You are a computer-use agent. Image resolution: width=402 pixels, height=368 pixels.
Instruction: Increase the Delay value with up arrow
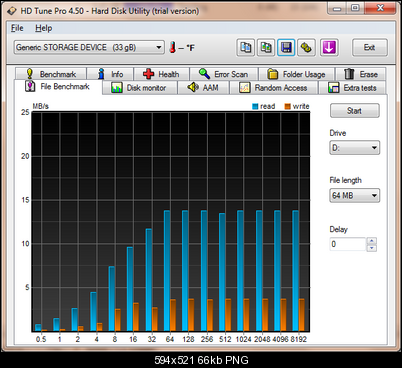pyautogui.click(x=372, y=241)
